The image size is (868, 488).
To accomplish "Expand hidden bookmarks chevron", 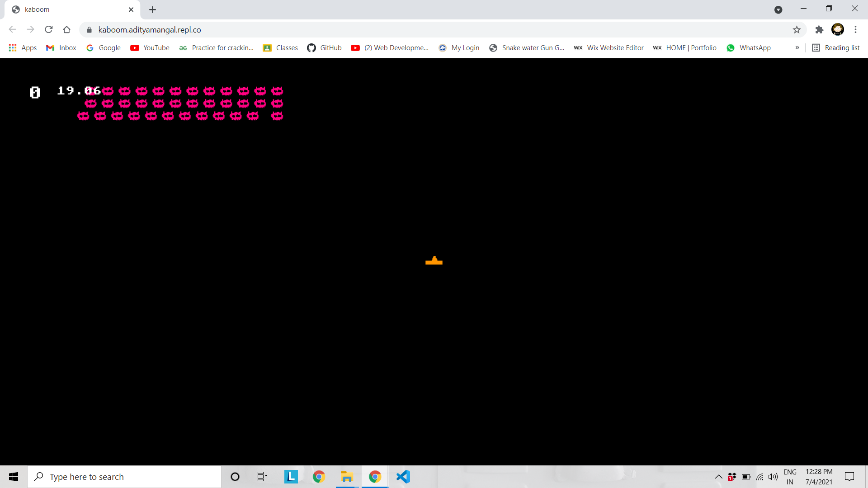I will click(x=797, y=48).
